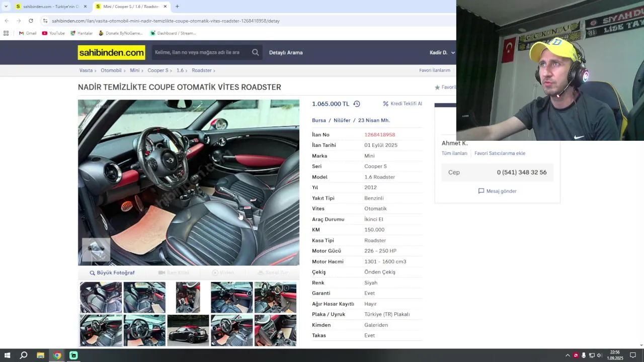Open the tab list dropdown arrow
Viewport: 644px width, 362px height.
(x=6, y=7)
